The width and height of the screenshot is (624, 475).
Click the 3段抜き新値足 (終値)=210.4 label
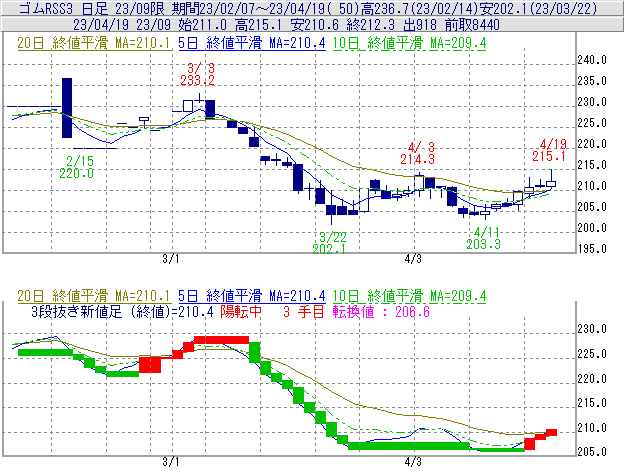click(122, 312)
